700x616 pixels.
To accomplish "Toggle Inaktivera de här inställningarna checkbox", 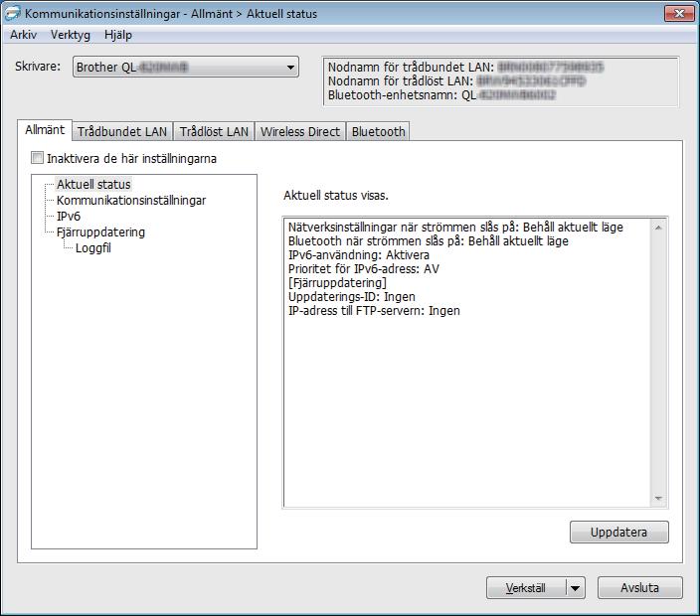I will [x=37, y=158].
